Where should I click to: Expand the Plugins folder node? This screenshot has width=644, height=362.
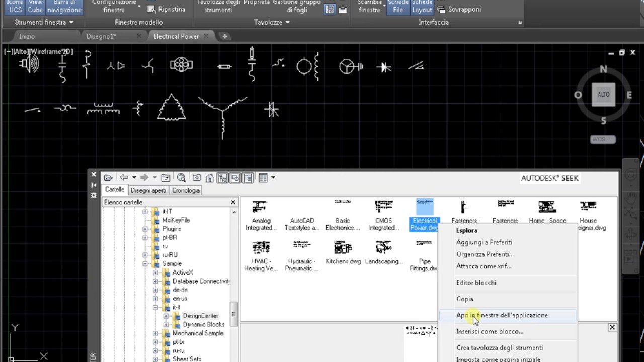coord(145,229)
